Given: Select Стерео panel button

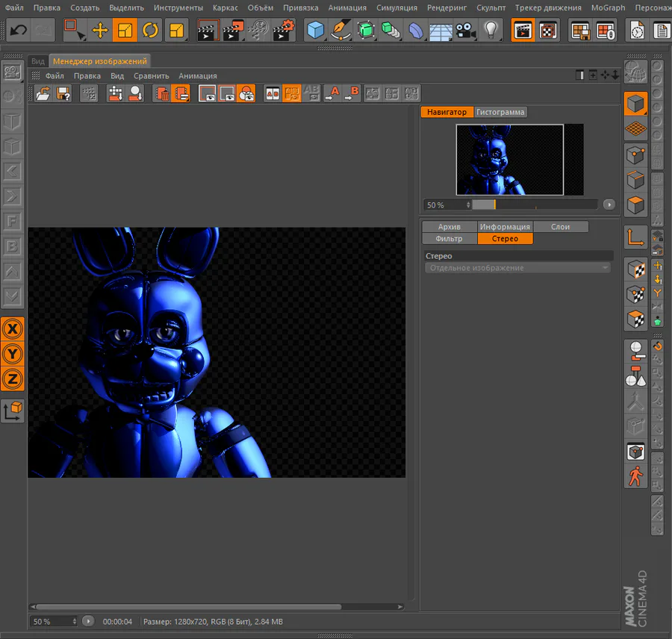Looking at the screenshot, I should pyautogui.click(x=505, y=239).
